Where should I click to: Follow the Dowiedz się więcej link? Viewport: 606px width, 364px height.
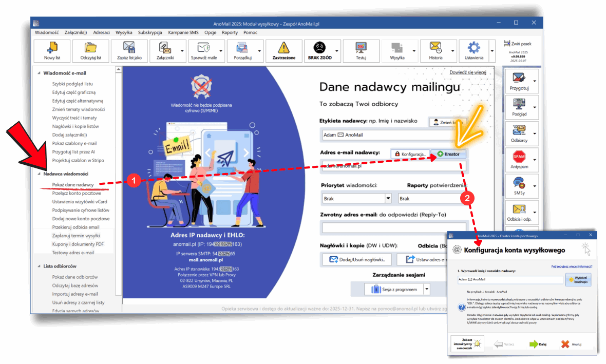(468, 72)
